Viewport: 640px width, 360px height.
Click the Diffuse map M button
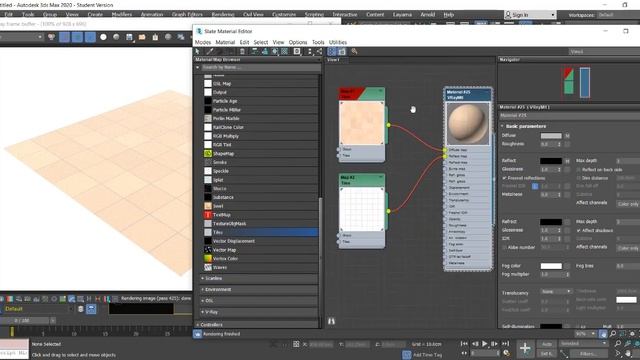[567, 136]
